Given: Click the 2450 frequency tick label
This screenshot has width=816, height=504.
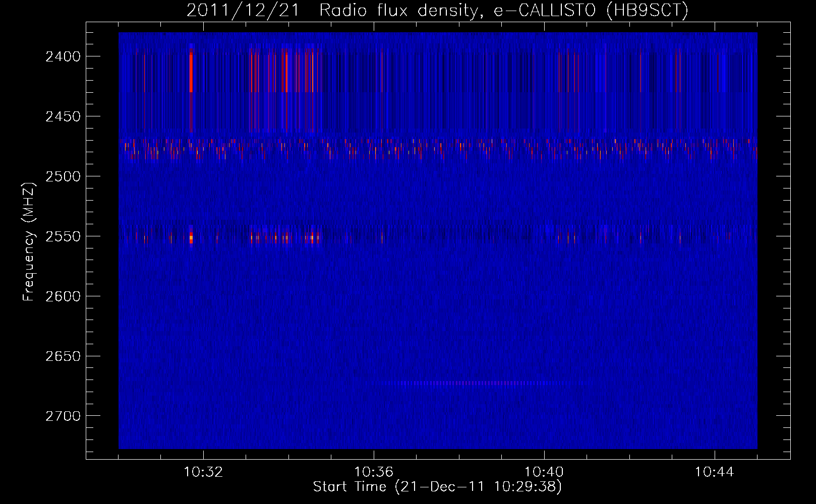Looking at the screenshot, I should (63, 116).
